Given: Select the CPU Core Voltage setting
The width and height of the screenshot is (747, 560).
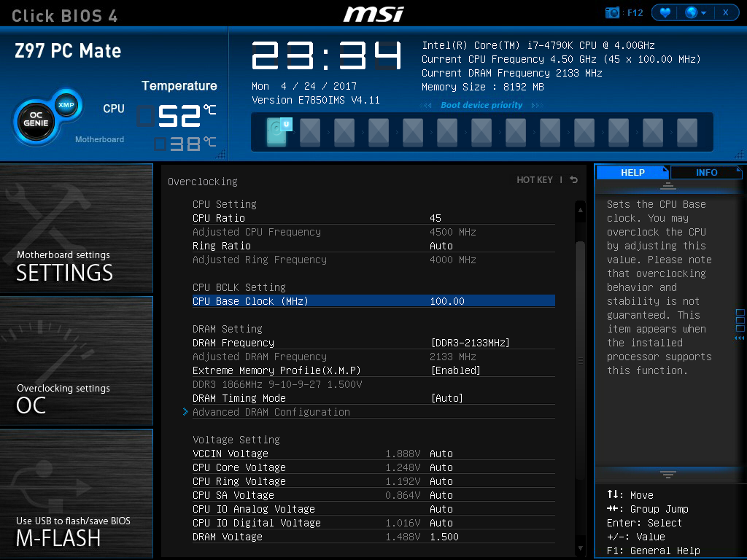Looking at the screenshot, I should pyautogui.click(x=373, y=467).
